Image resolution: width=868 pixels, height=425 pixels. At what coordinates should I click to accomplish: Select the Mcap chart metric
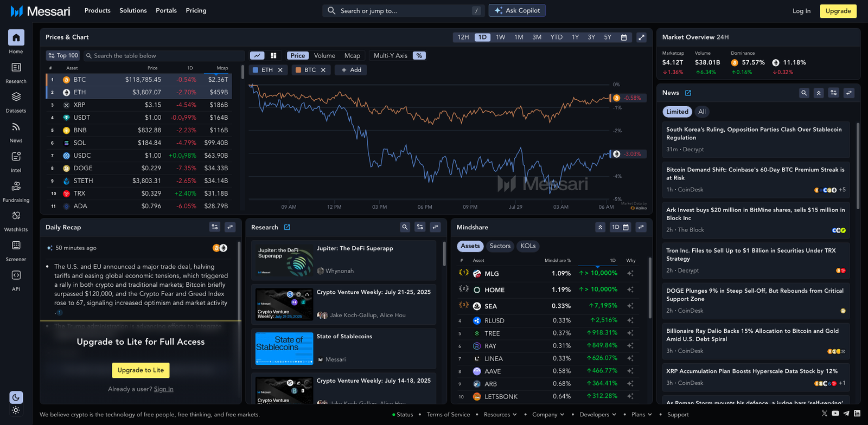click(x=352, y=56)
